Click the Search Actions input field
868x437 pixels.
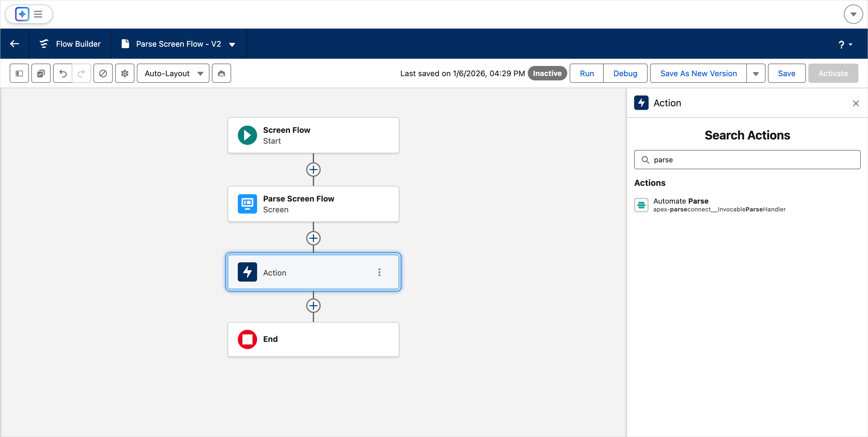click(x=747, y=160)
